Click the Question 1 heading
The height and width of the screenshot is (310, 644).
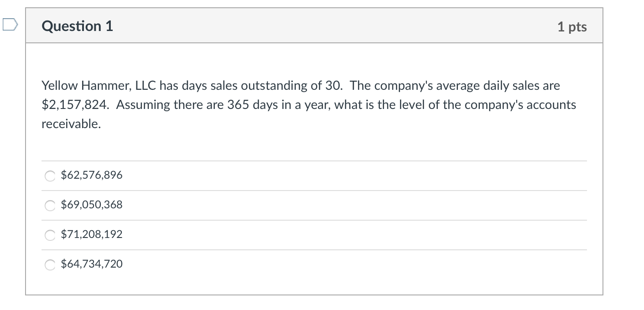(77, 26)
